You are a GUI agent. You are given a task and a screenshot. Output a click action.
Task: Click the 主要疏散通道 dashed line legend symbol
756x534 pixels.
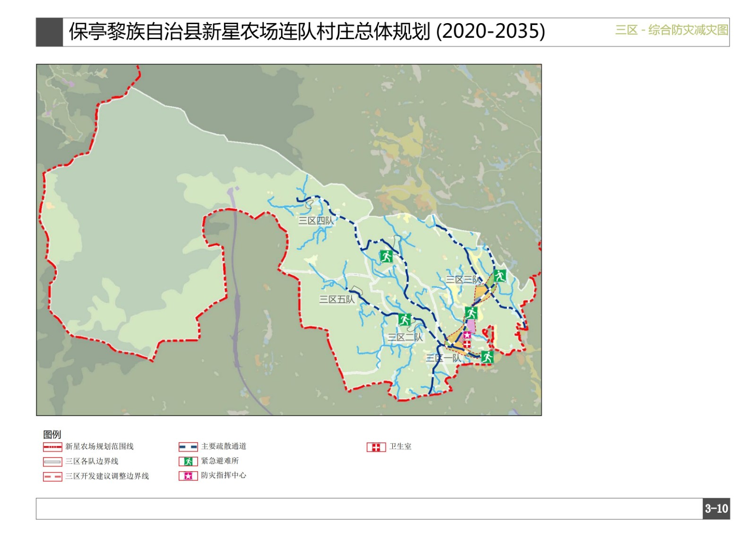click(x=188, y=447)
